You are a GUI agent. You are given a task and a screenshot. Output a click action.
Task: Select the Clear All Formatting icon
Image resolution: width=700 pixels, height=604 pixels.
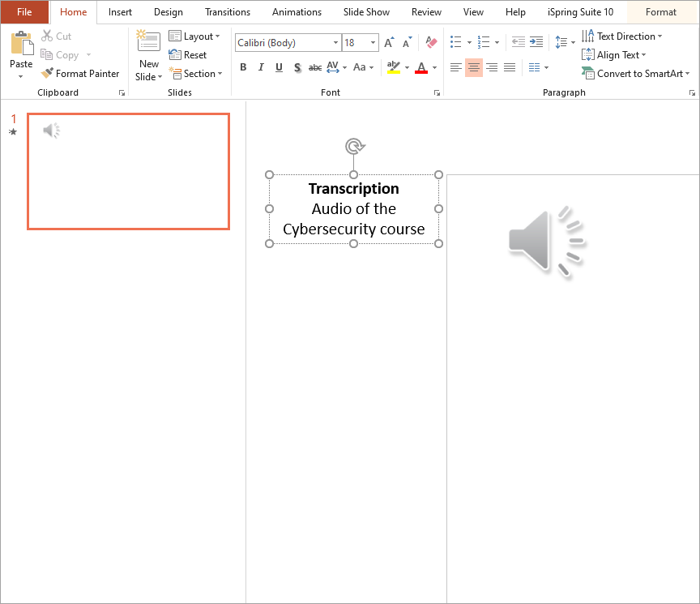tap(430, 41)
